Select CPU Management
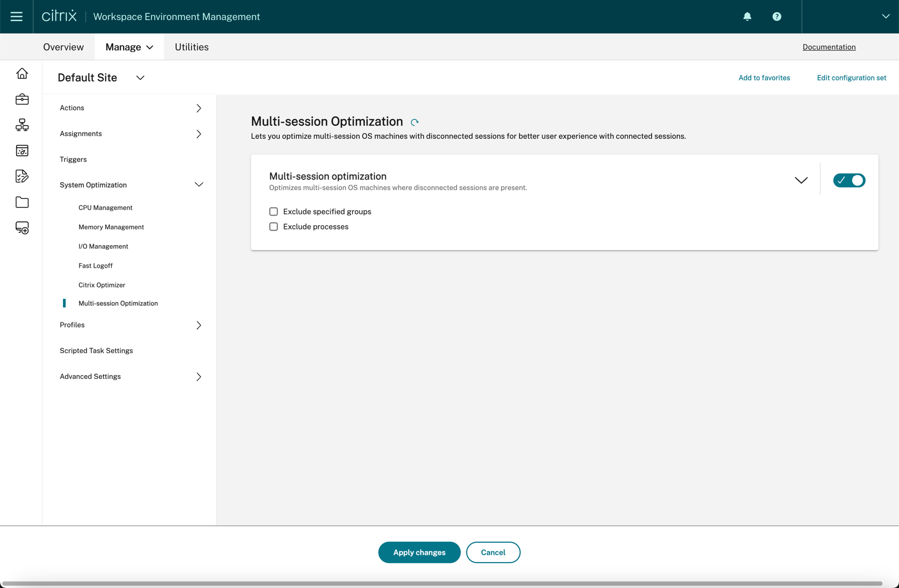Viewport: 899px width, 588px height. point(105,207)
